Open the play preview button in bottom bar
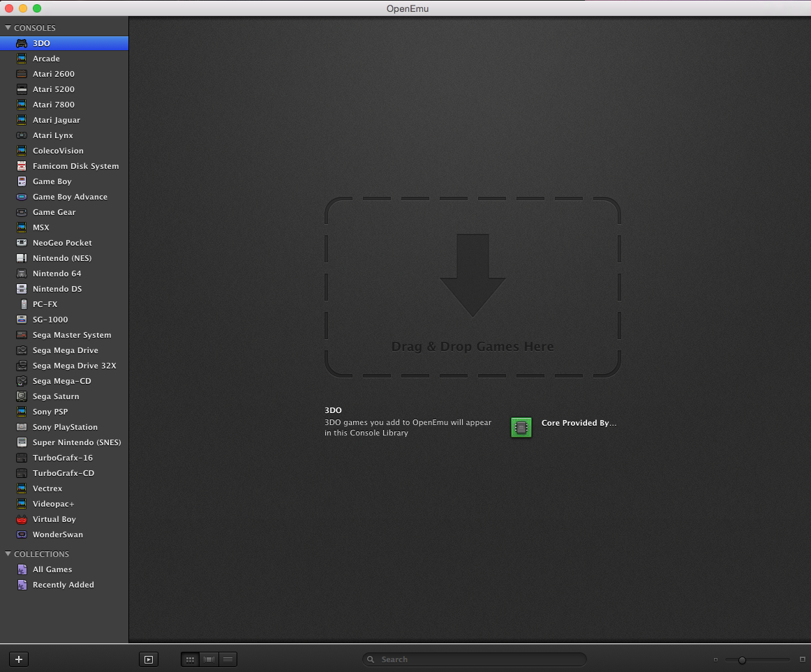 pos(149,659)
